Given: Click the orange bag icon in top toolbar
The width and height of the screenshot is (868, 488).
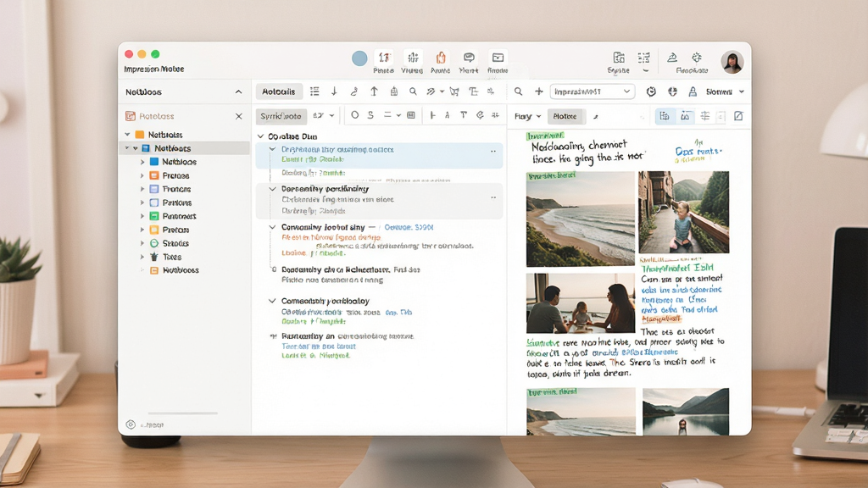Looking at the screenshot, I should pyautogui.click(x=441, y=58).
